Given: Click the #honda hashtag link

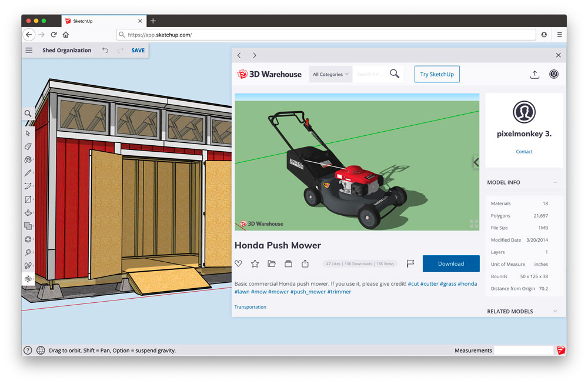Looking at the screenshot, I should click(x=467, y=284).
